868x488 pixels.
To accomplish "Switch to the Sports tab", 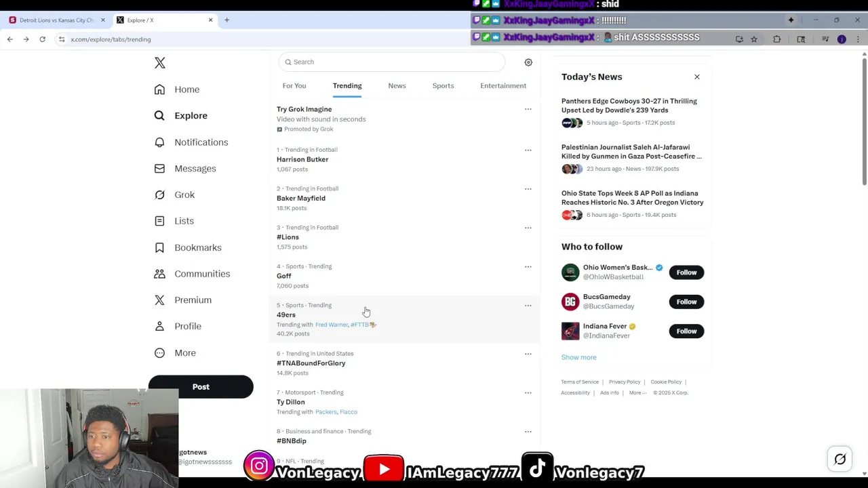I will [443, 86].
